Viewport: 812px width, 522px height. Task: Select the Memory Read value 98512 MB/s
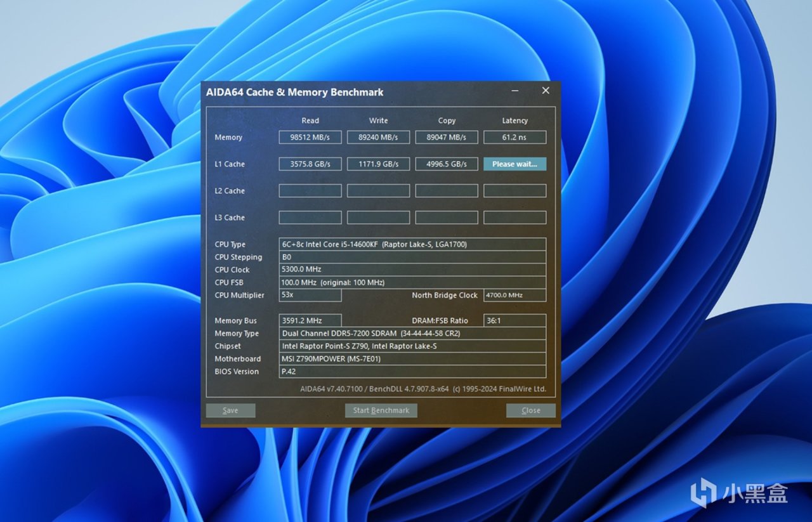(310, 137)
